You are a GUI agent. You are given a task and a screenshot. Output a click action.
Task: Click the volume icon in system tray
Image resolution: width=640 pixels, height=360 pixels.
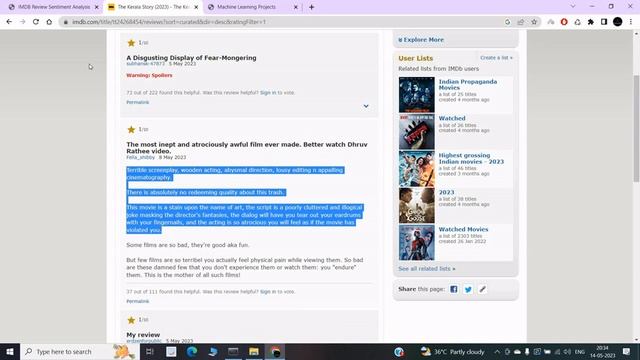[x=567, y=351]
